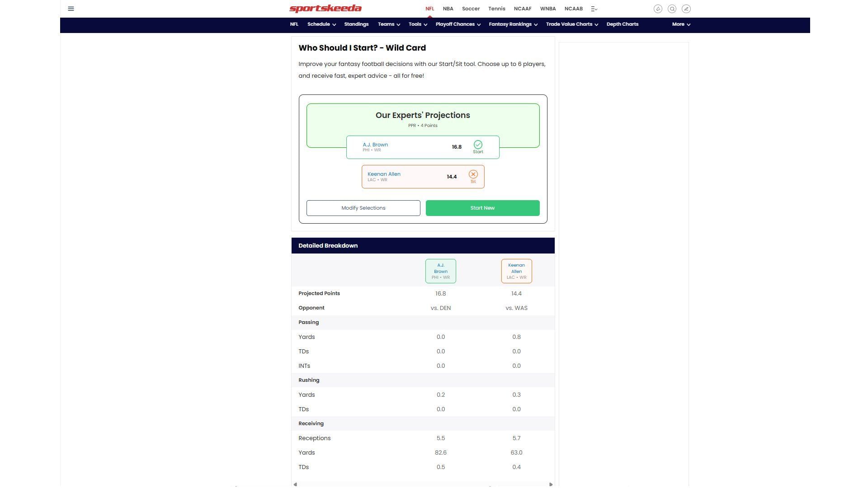
Task: Select Keenan Allen column header card
Action: coord(516,271)
